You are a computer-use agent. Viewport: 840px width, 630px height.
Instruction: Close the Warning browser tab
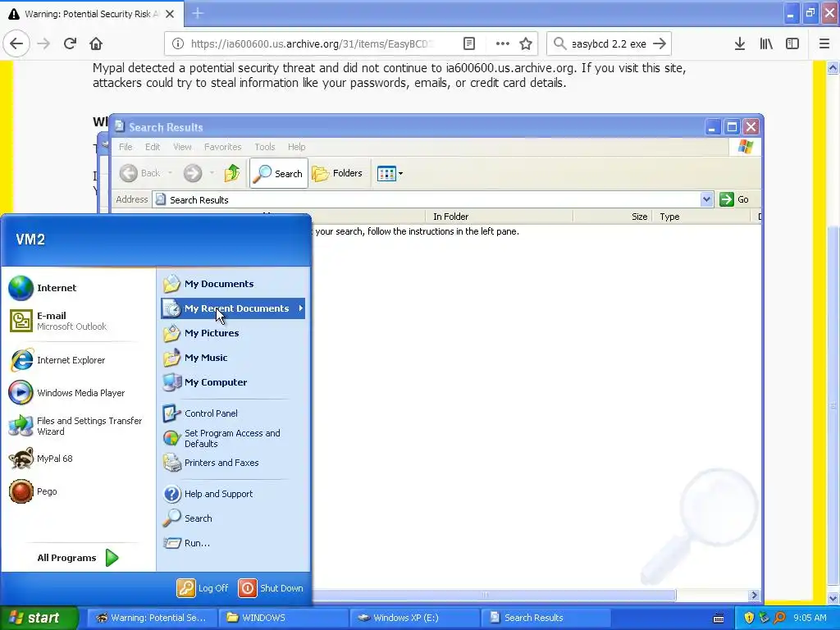click(x=170, y=14)
